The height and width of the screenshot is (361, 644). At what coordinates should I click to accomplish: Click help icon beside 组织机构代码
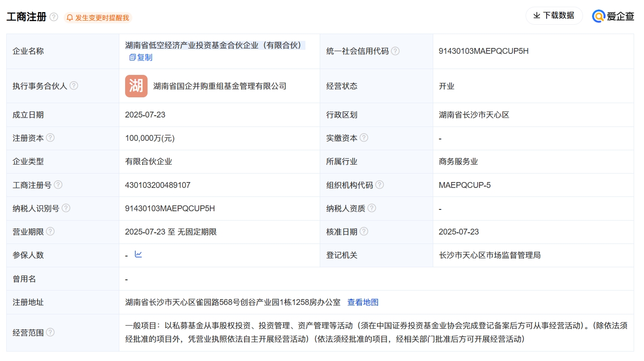click(x=379, y=185)
